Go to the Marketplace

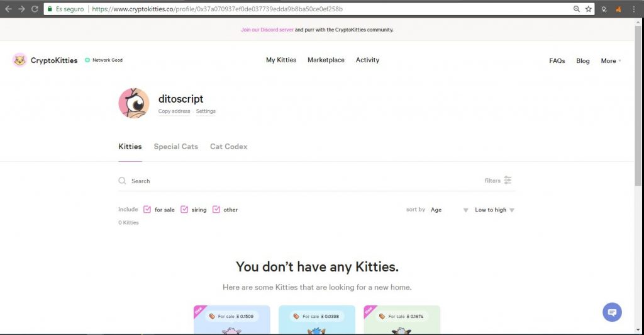point(326,60)
